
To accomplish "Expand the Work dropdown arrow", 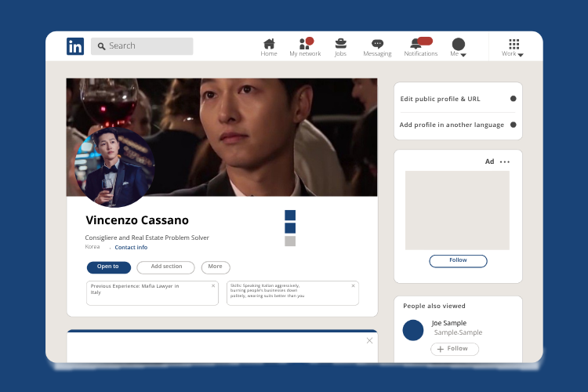I will [x=521, y=55].
